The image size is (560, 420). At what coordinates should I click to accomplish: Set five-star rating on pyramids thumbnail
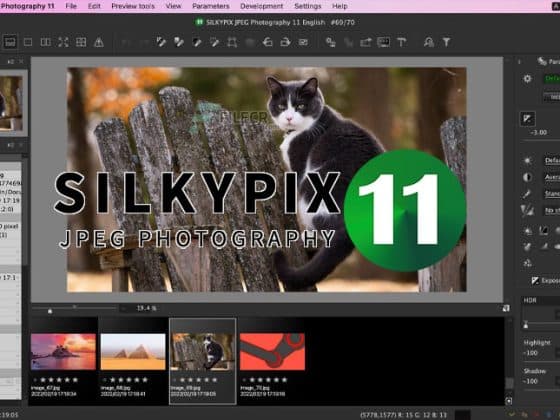point(145,380)
